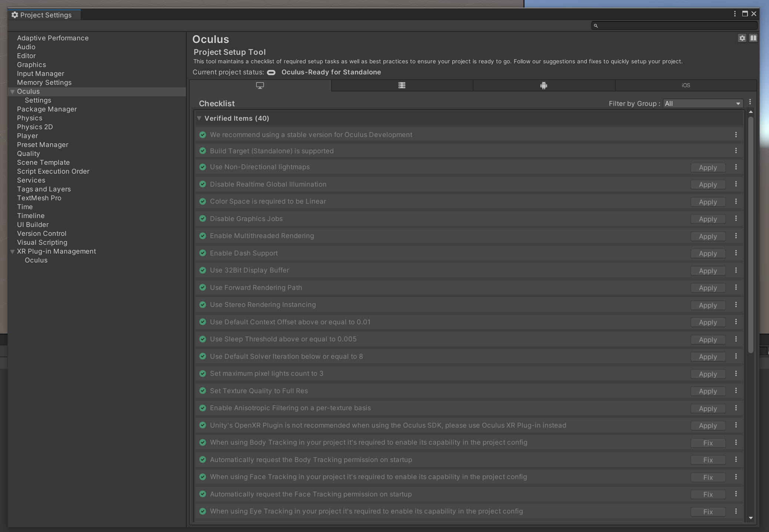The image size is (769, 532).
Task: Collapse the XR Plug-in Management tree item
Action: 13,252
